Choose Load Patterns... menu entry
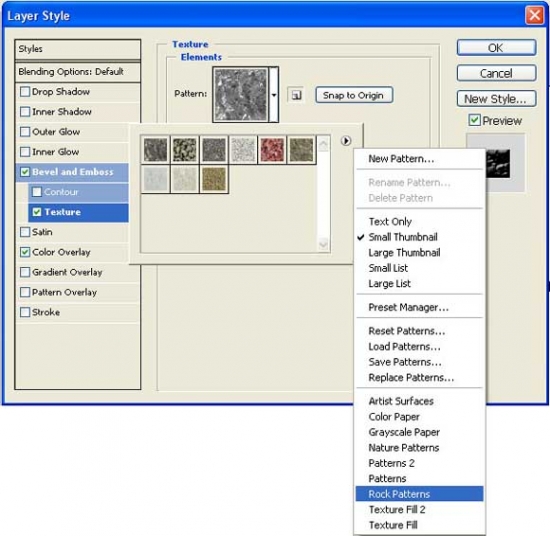 [x=420, y=347]
